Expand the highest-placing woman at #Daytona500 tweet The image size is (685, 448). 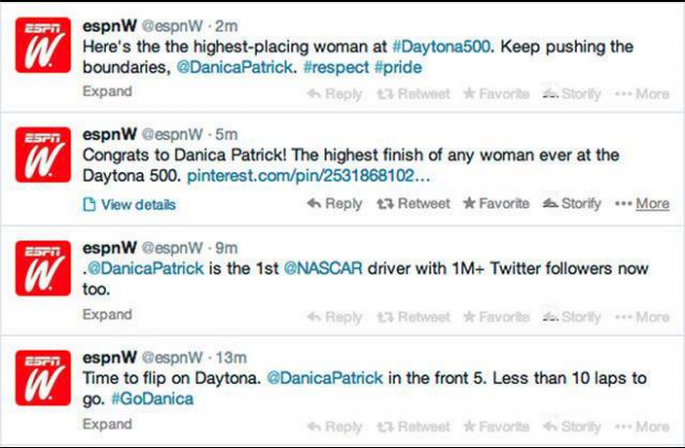point(107,92)
